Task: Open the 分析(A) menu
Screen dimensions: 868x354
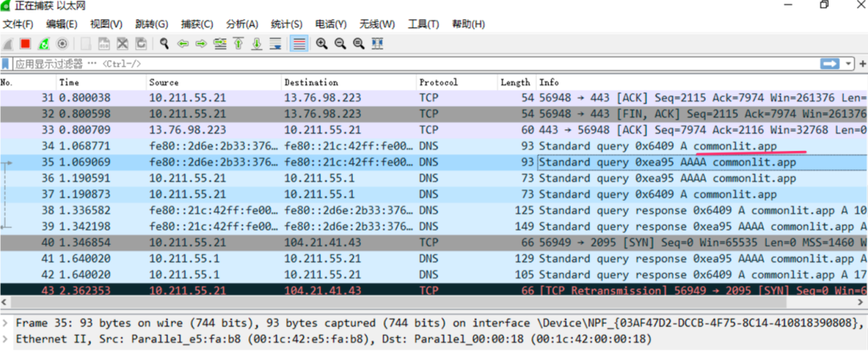Action: [242, 24]
